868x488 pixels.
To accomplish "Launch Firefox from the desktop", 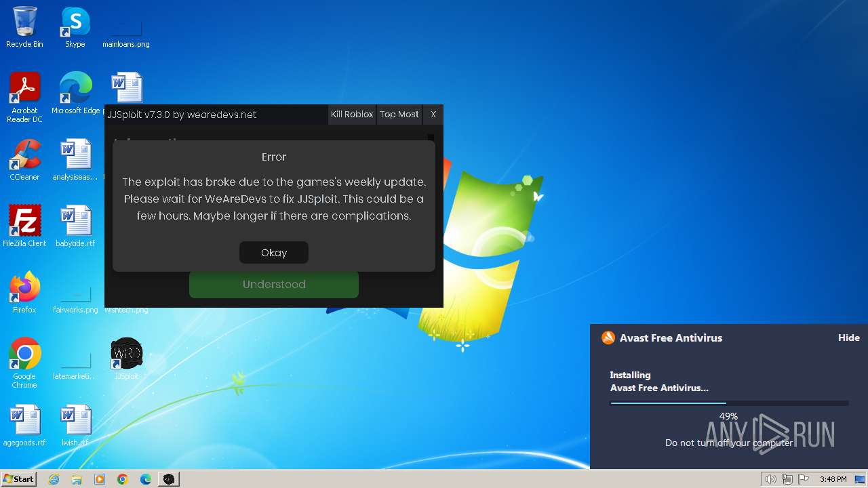I will [x=24, y=293].
